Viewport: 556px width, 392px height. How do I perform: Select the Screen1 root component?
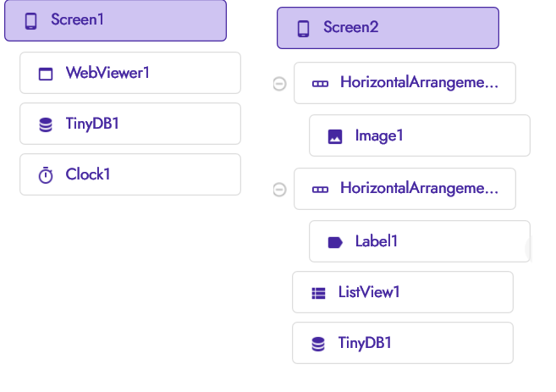[78, 20]
